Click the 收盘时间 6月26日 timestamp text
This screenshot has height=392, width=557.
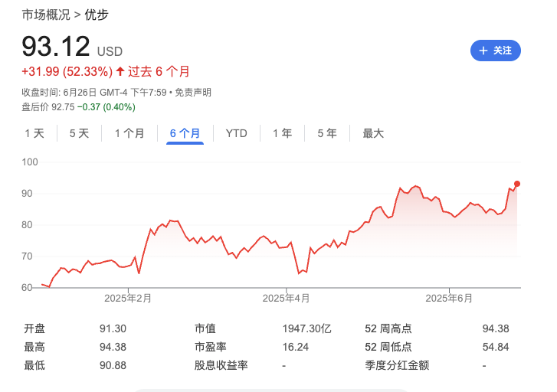point(94,93)
